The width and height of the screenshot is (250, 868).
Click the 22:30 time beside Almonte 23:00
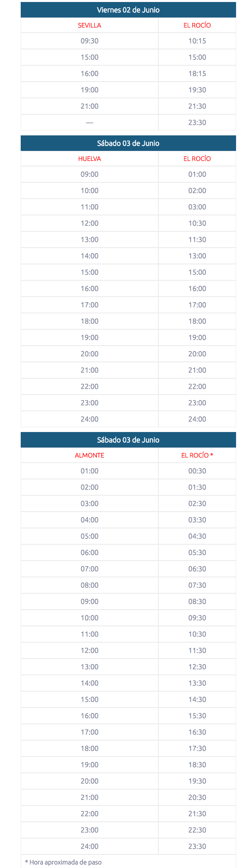pos(197,830)
